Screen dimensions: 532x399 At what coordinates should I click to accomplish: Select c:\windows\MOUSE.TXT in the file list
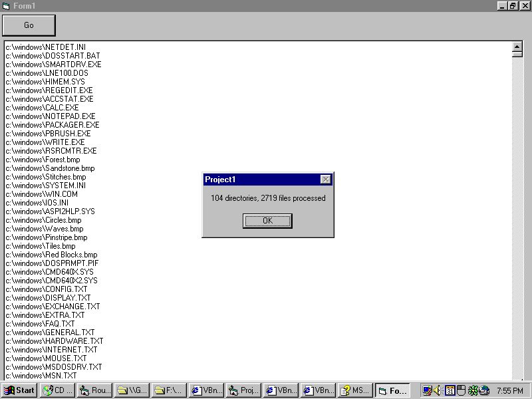(x=47, y=358)
